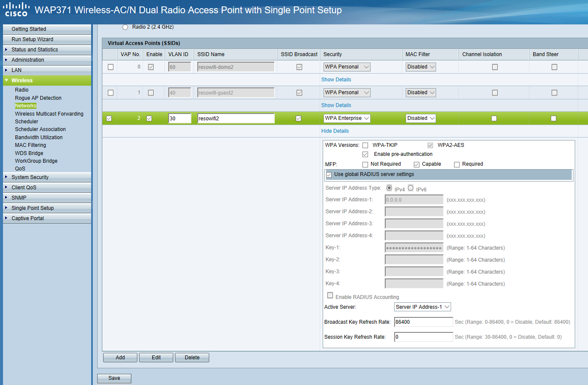Open Security dropdown for resowifi-domo2

[347, 67]
